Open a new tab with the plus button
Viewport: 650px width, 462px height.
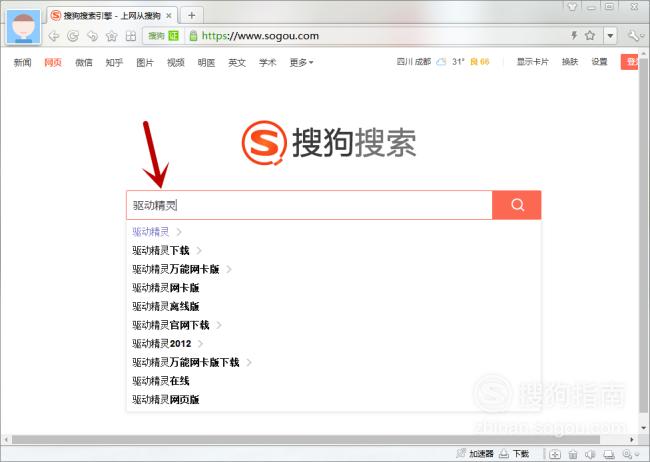coord(192,16)
